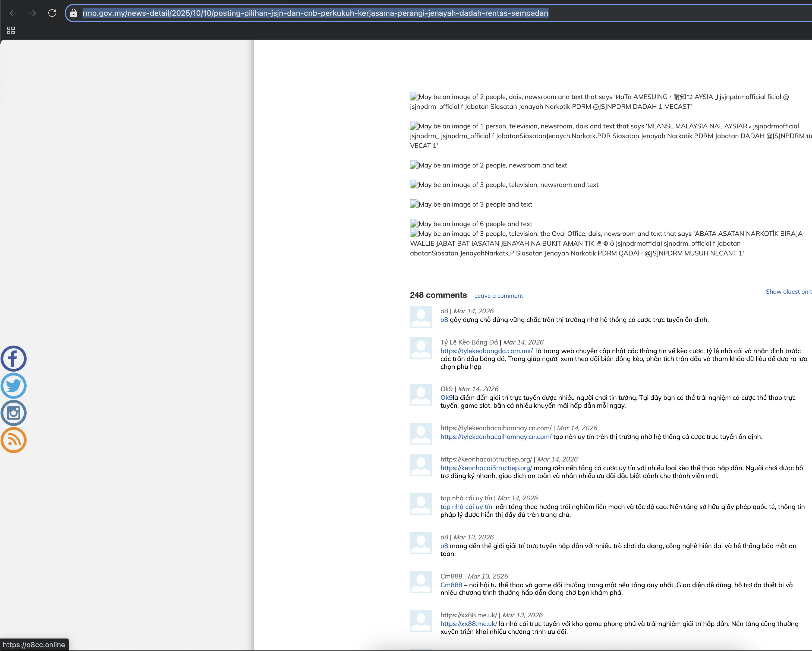Open the tylekeonhacaihomnay.cn.com comment link
Image resolution: width=812 pixels, height=651 pixels.
(x=496, y=437)
